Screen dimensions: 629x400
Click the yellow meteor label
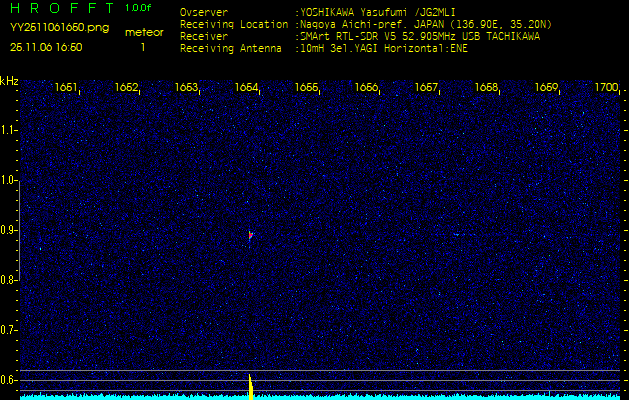(143, 32)
